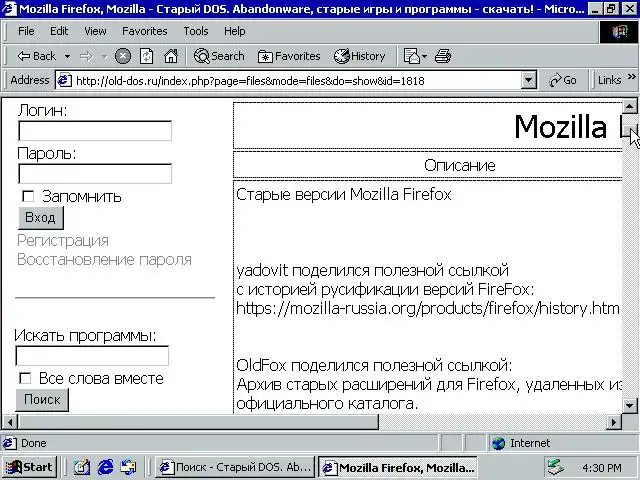This screenshot has width=640, height=480.
Task: Open the Windows Start menu
Action: (x=29, y=467)
